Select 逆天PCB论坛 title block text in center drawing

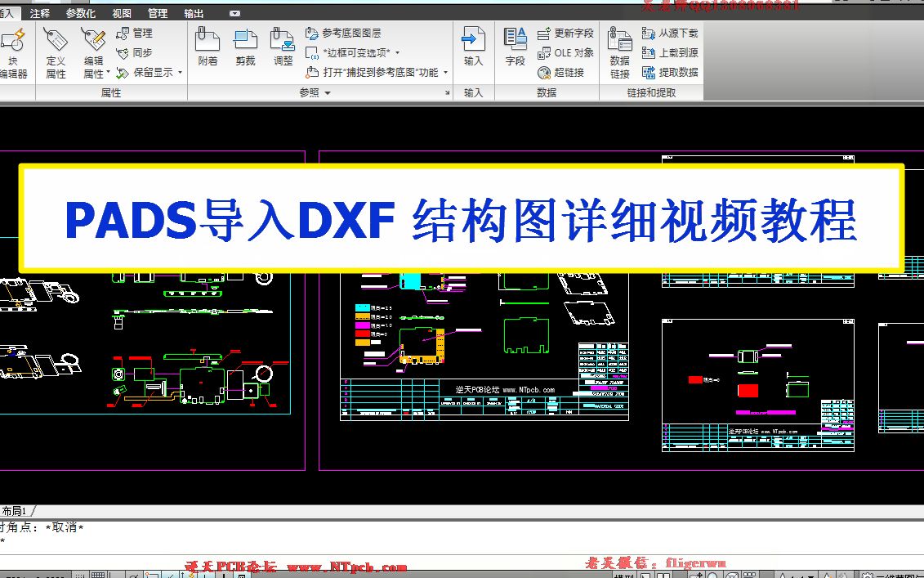[505, 389]
